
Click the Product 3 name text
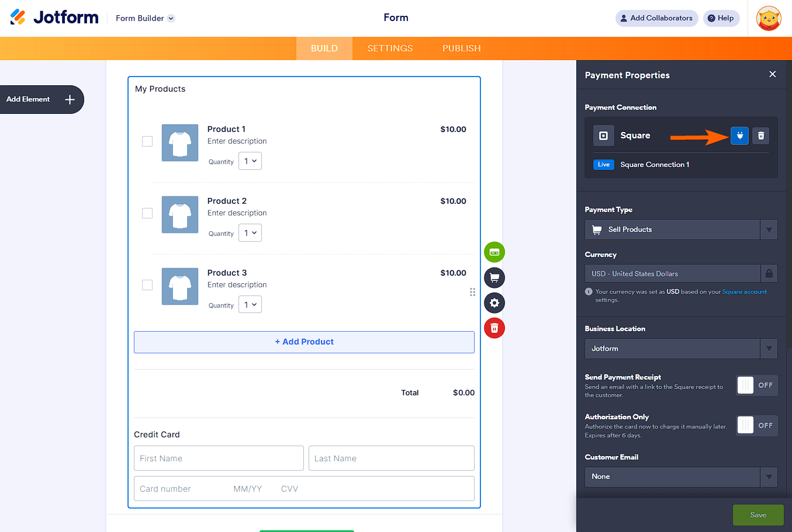click(227, 273)
